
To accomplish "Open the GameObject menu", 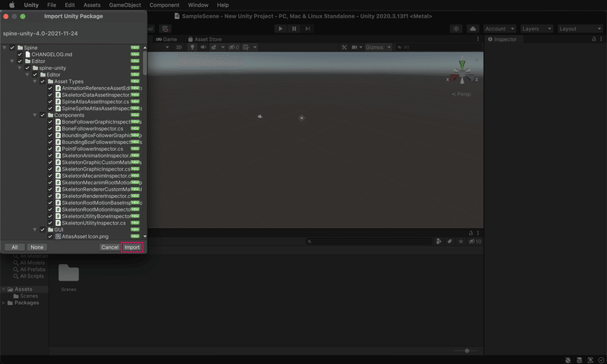I will point(124,5).
